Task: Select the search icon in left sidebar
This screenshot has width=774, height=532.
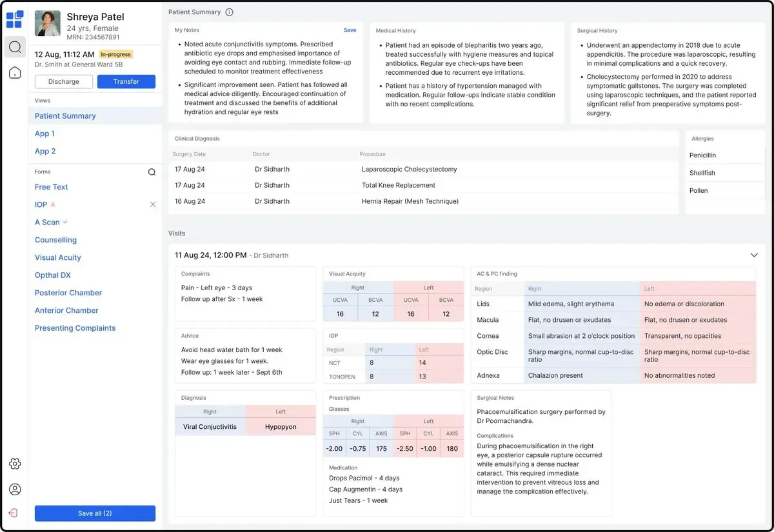Action: pos(15,46)
